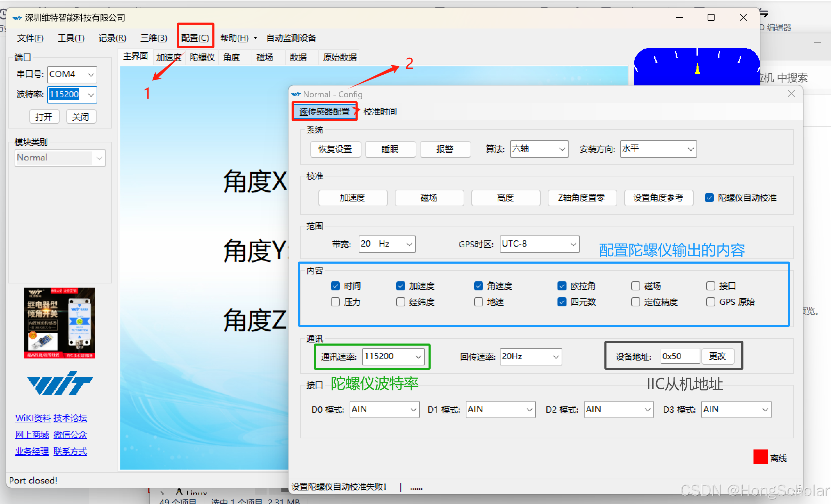
Task: Open the 工具(T) menu
Action: pos(71,38)
